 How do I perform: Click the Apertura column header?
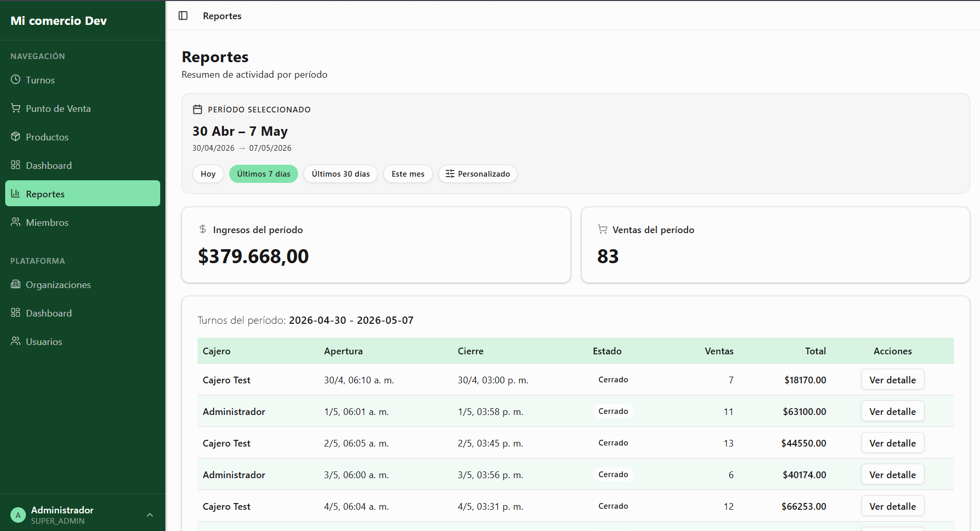pos(343,351)
